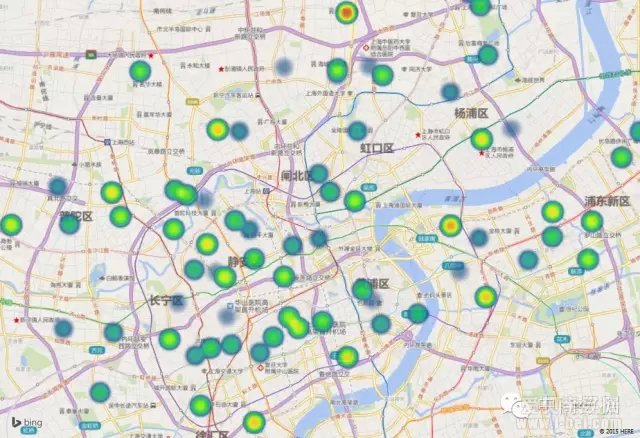Click the square icon beside 中山医院
640x438 pixels.
point(231,306)
